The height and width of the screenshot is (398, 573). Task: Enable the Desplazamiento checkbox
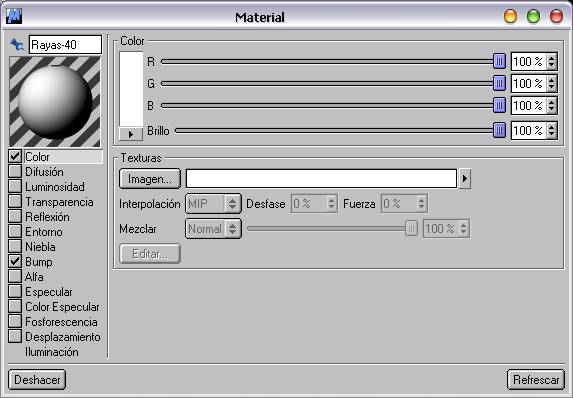pos(15,336)
